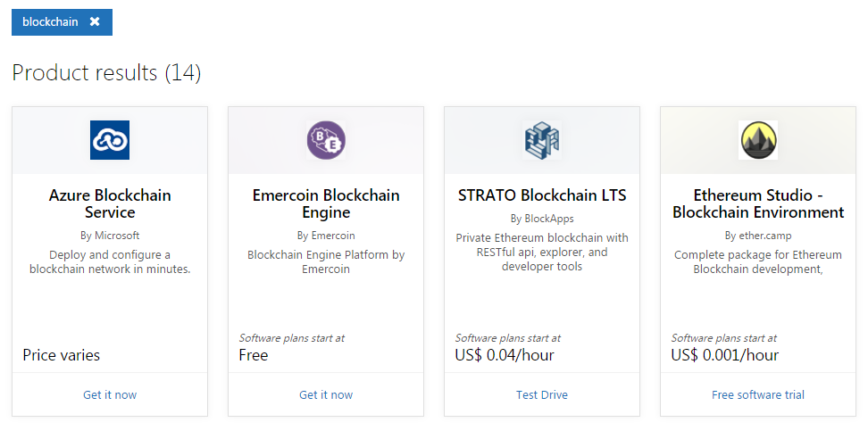This screenshot has width=868, height=439.
Task: Open the Azure Blockchain Service title
Action: (110, 203)
